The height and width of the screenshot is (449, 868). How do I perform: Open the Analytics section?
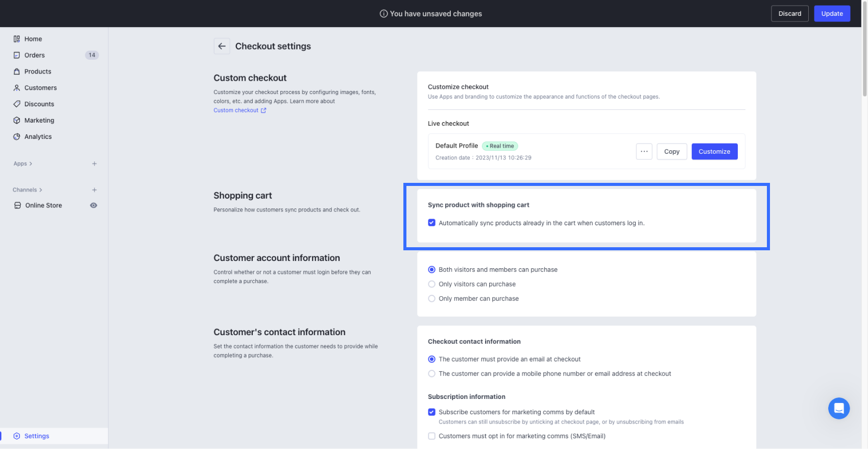pos(38,136)
